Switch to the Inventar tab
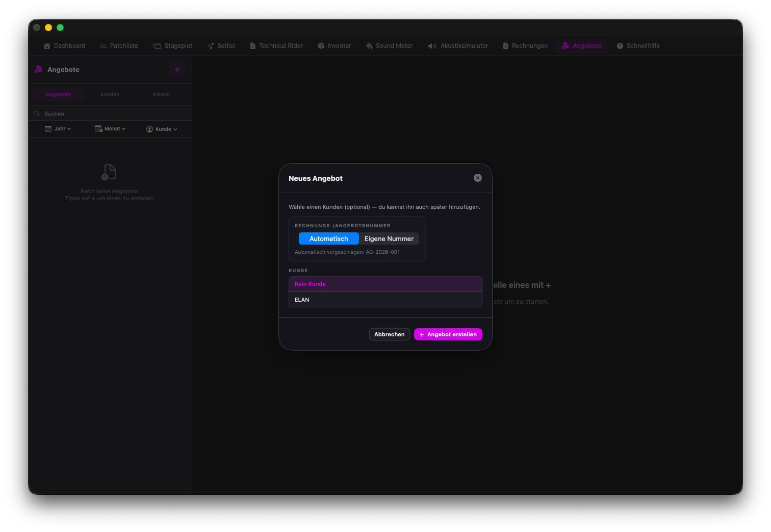771x532 pixels. pos(335,46)
